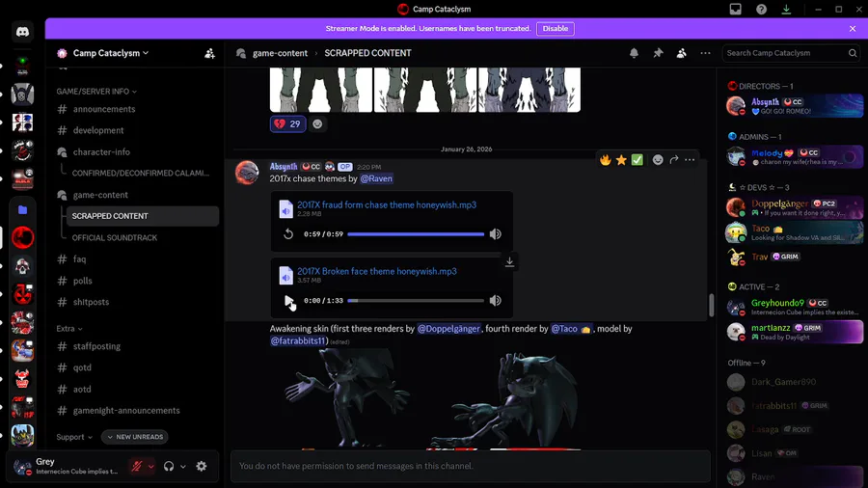Seek in fraud form chase theme progress bar

click(416, 234)
